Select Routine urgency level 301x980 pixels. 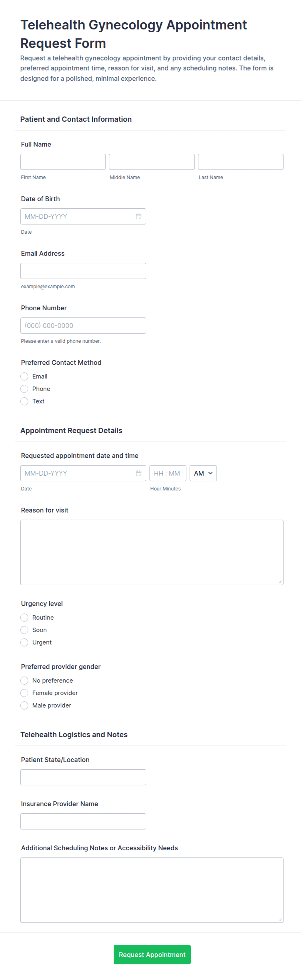click(x=24, y=617)
